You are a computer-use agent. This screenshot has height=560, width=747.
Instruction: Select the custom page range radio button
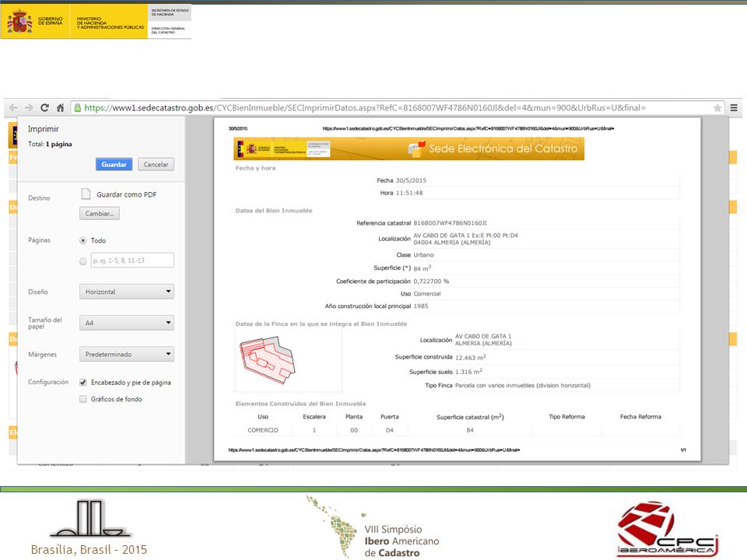tap(83, 261)
